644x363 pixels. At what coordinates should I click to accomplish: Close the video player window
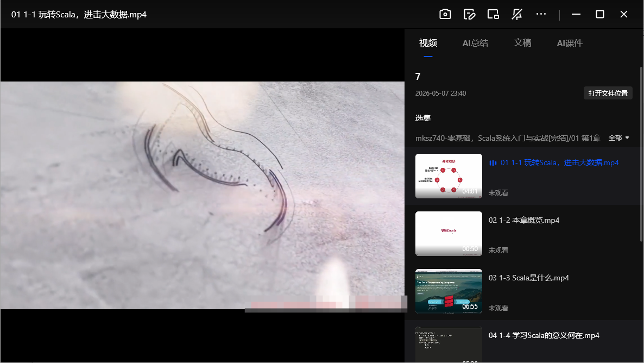tap(623, 14)
